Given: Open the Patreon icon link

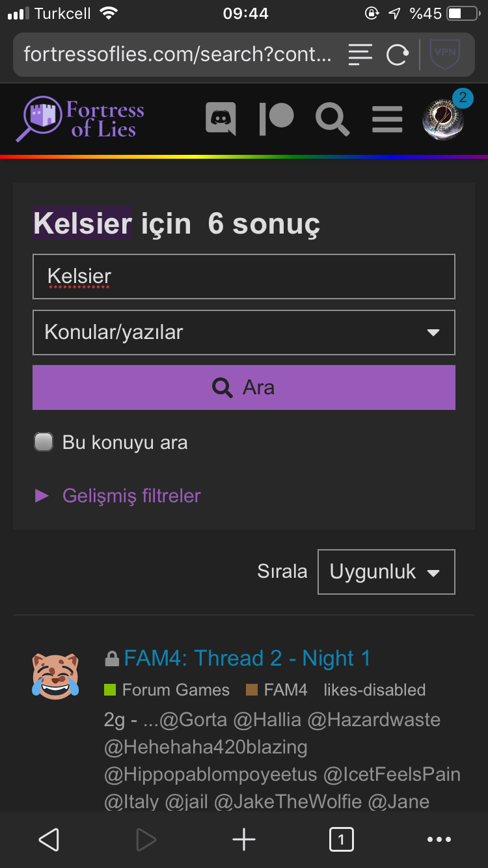Looking at the screenshot, I should click(276, 119).
